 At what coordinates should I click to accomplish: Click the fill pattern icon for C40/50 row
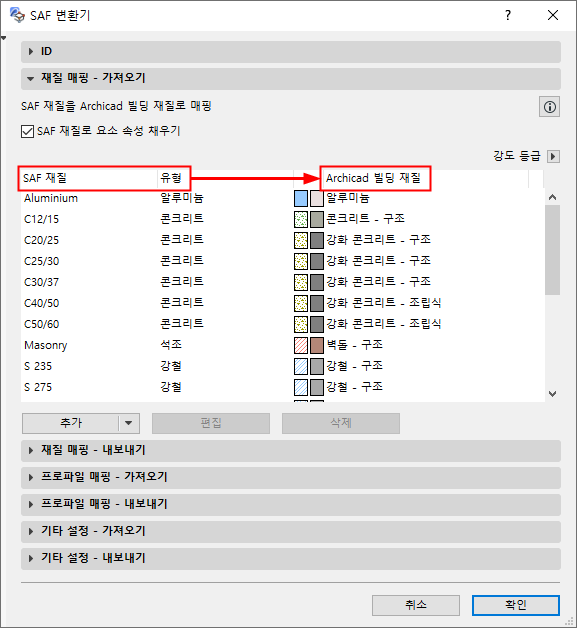point(301,303)
